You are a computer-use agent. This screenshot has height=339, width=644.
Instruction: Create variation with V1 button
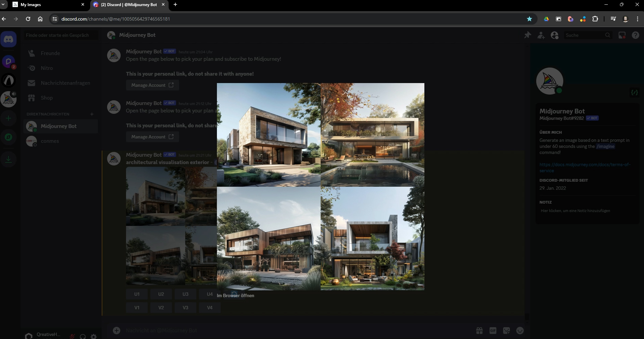[x=137, y=308]
